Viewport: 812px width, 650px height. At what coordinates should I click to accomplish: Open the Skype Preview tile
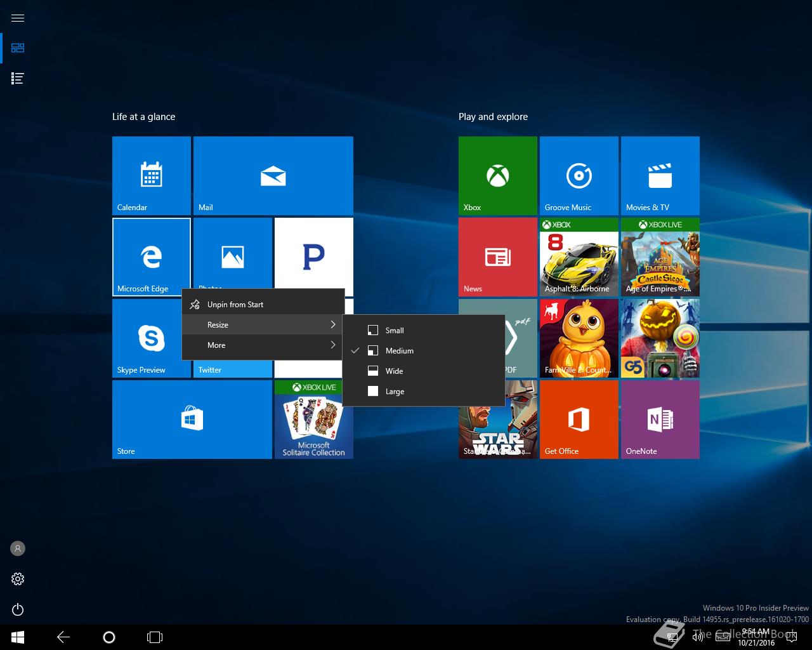pyautogui.click(x=147, y=338)
